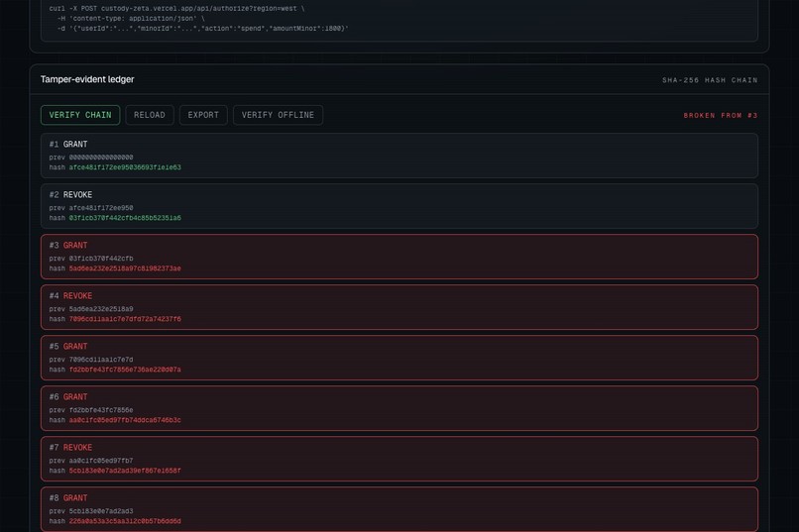Image resolution: width=799 pixels, height=532 pixels.
Task: Click hash value of entry #5 starting 'fd2bbf'
Action: 125,370
